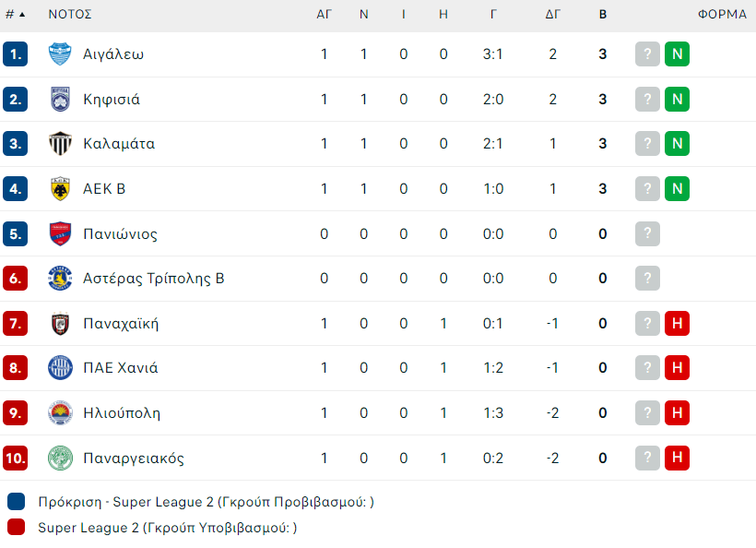Sort standings by the ΑΓ column header
The width and height of the screenshot is (756, 548).
coord(324,15)
